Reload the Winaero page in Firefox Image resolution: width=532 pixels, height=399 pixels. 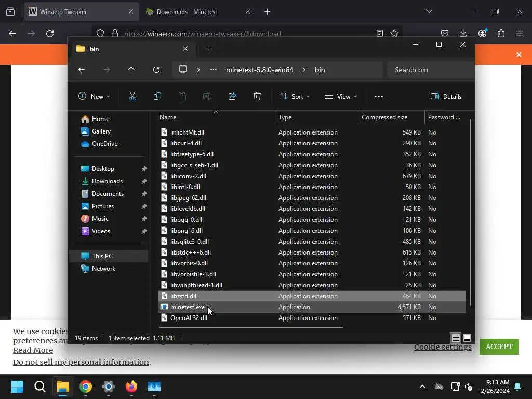tap(50, 34)
